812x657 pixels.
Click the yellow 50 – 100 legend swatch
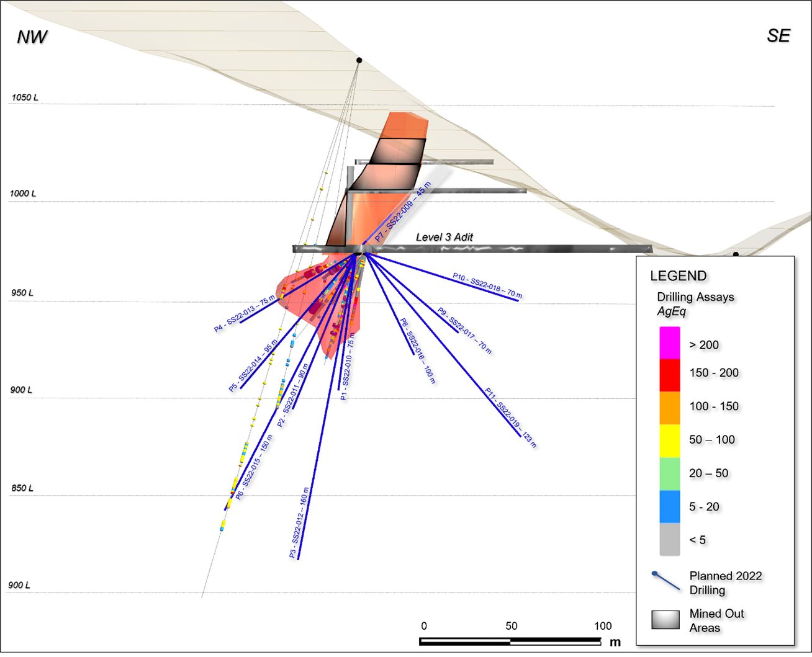point(670,440)
